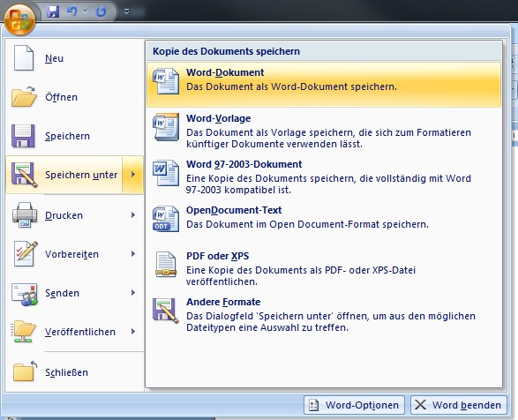Expand the Veröffentlichen submenu arrow
Viewport: 518px width, 420px height.
click(133, 332)
